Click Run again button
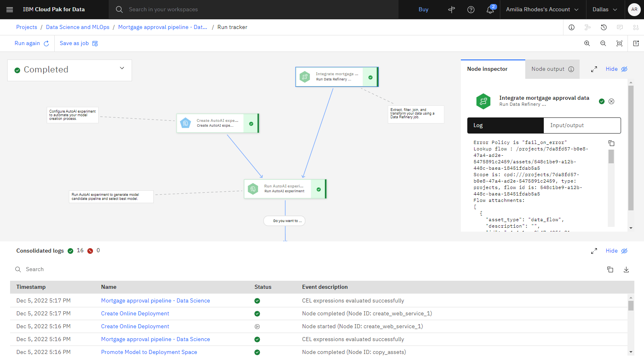 31,43
